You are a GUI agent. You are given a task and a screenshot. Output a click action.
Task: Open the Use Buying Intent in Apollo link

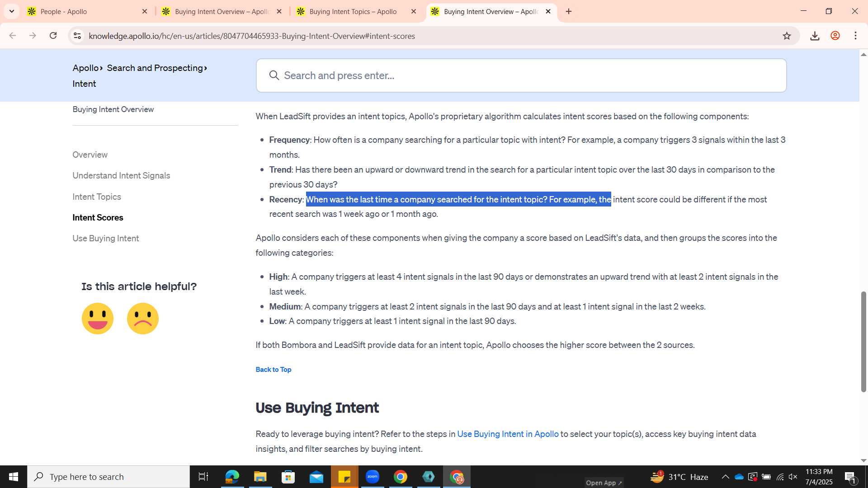[x=508, y=434]
